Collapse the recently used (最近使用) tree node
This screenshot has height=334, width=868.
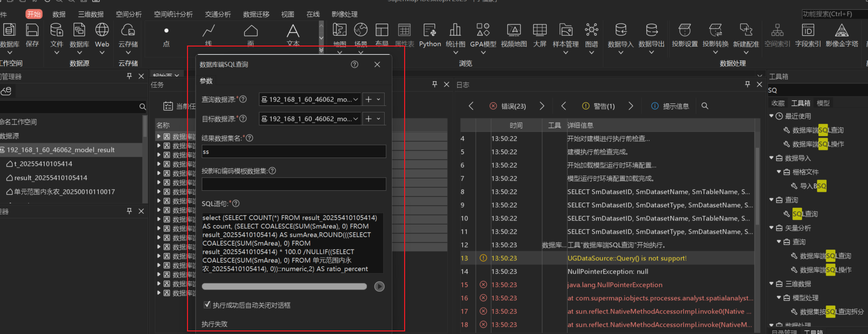[771, 116]
